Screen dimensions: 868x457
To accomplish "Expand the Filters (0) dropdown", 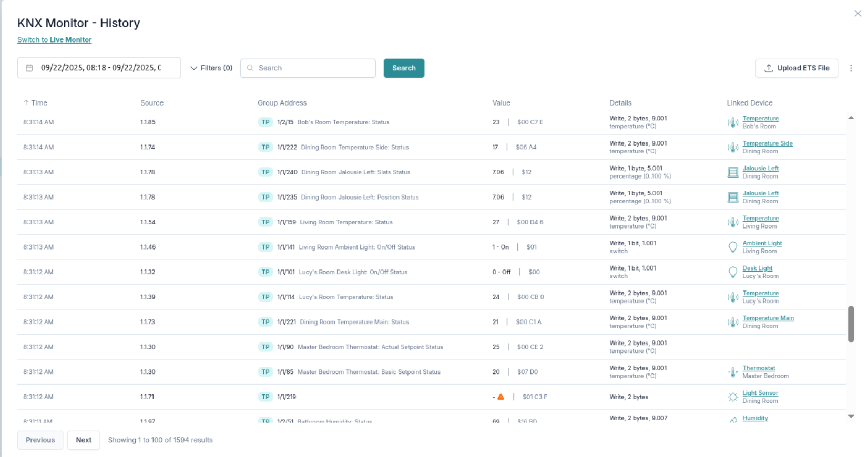I will (x=211, y=68).
